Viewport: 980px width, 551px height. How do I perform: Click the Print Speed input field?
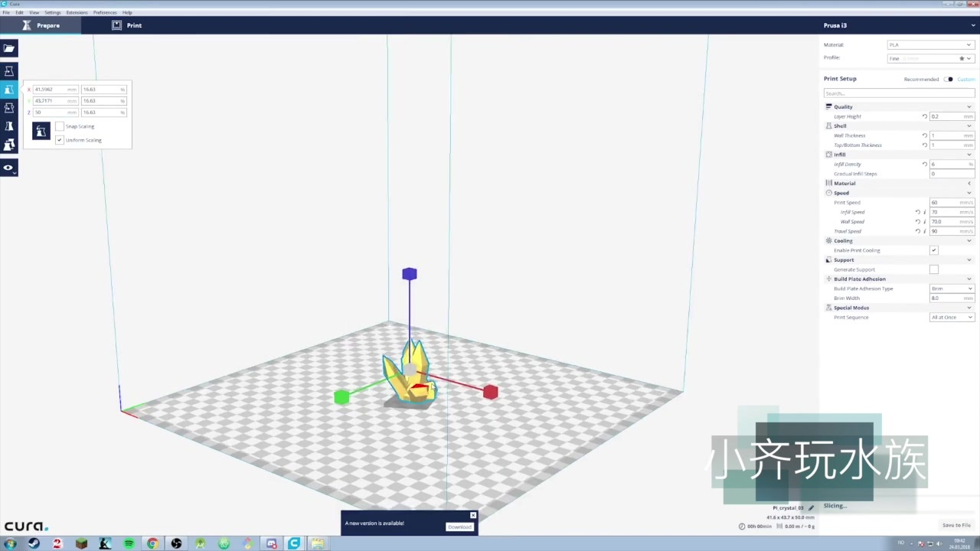[952, 202]
